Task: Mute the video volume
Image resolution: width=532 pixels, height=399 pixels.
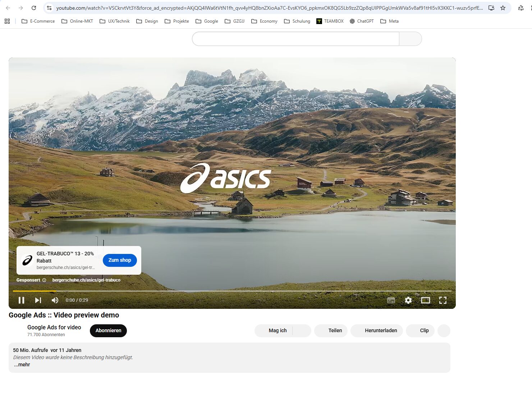Action: 55,300
